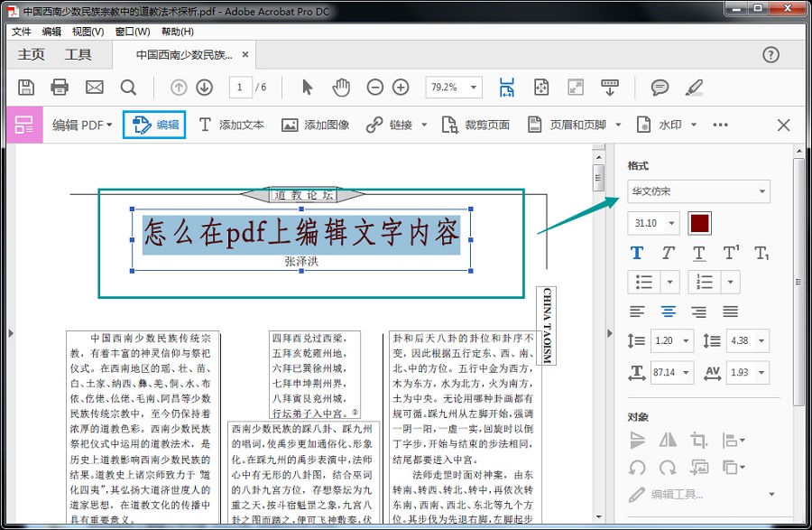Click the document vertical scrollbar thumb
Image resolution: width=812 pixels, height=530 pixels.
pyautogui.click(x=599, y=177)
